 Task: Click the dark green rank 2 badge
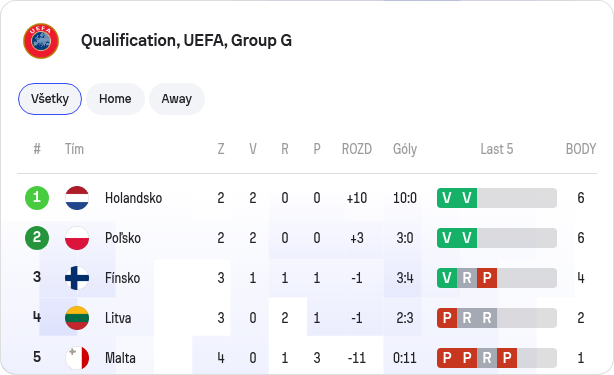(37, 238)
